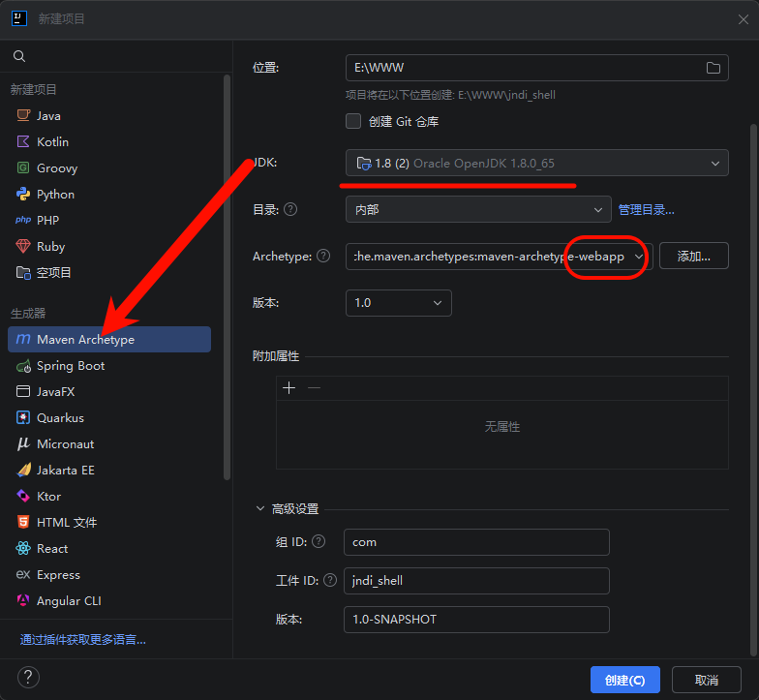The width and height of the screenshot is (759, 700).
Task: Select PHP in the project list
Action: click(109, 220)
